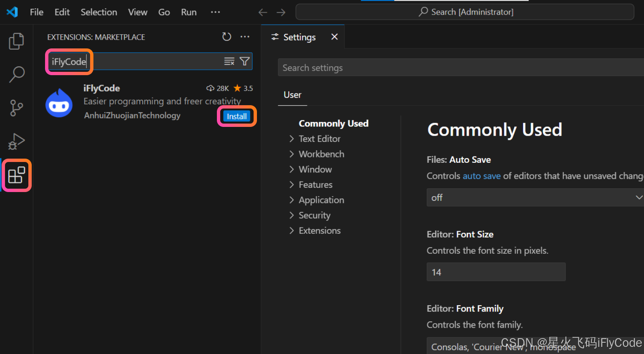This screenshot has height=354, width=644.
Task: Expand the Extensions settings group
Action: [319, 230]
